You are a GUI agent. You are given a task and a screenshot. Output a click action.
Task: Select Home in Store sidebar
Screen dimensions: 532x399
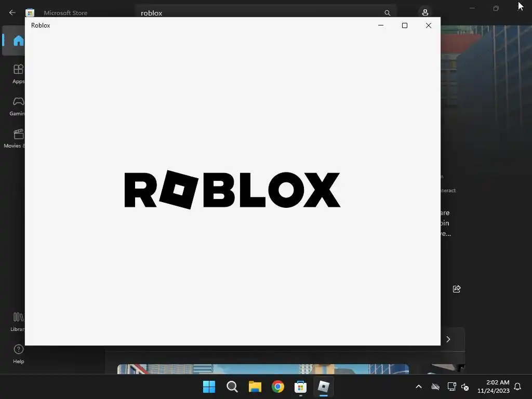coord(14,41)
